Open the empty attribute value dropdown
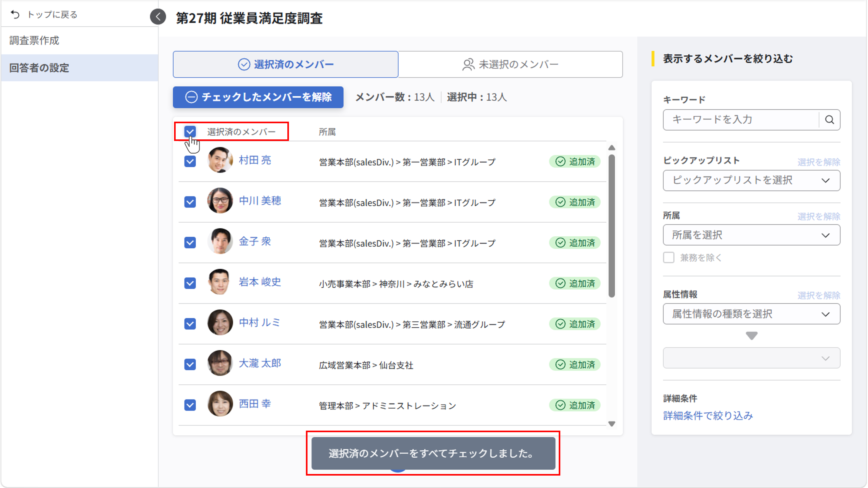 [751, 358]
